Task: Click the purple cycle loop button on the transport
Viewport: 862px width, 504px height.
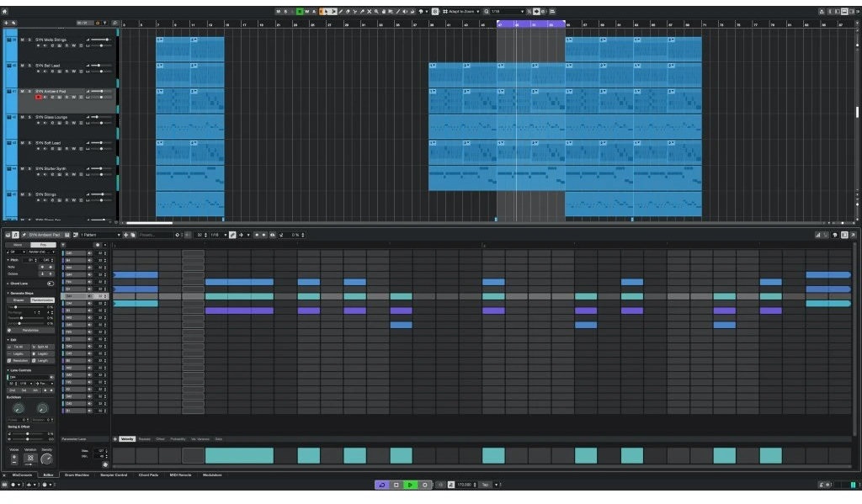Action: (x=381, y=485)
